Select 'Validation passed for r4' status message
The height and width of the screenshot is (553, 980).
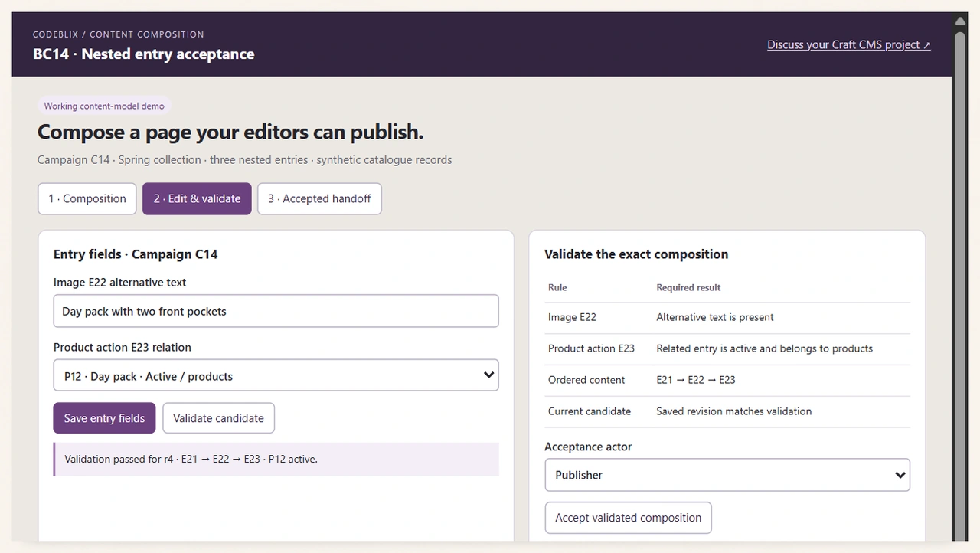pos(276,459)
